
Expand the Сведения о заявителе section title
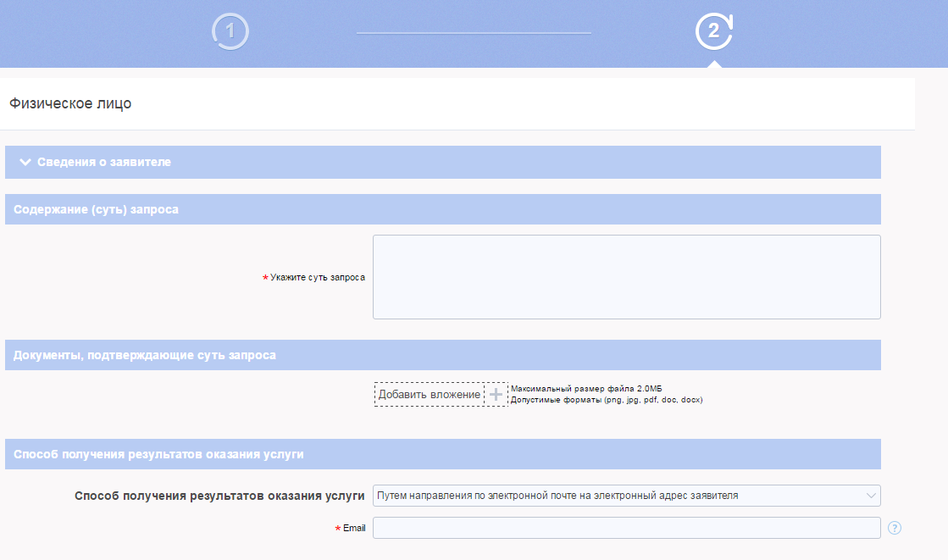pyautogui.click(x=104, y=162)
